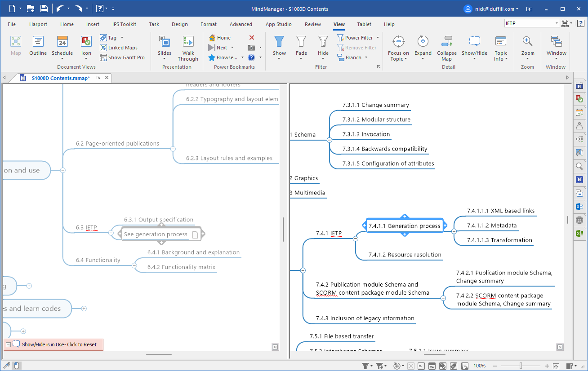Click the Save icon in title bar
Image resolution: width=588 pixels, height=371 pixels.
(44, 9)
